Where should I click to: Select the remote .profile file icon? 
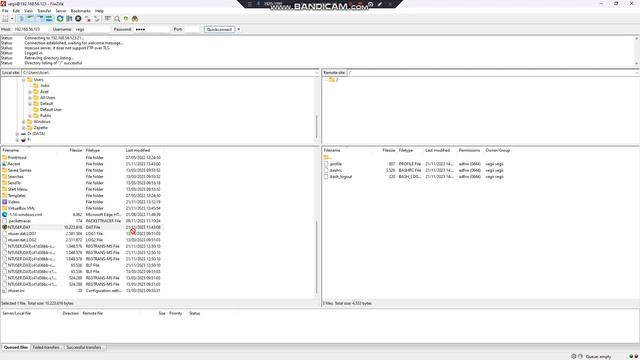326,164
